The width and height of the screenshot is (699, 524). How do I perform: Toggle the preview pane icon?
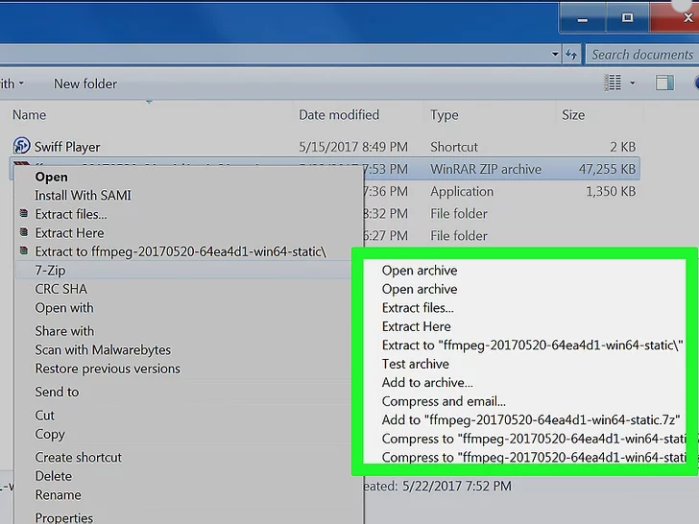point(664,83)
